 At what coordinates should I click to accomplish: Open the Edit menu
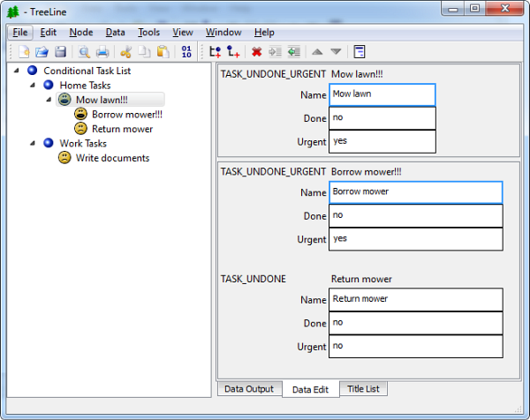point(48,33)
